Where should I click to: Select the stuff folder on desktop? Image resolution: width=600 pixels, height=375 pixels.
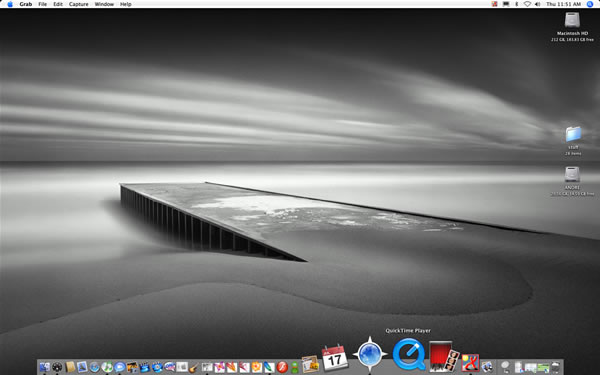click(x=573, y=134)
